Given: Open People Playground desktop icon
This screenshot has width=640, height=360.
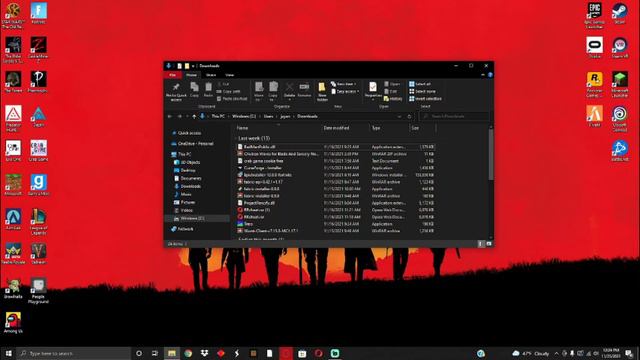Looking at the screenshot, I should coord(38,291).
